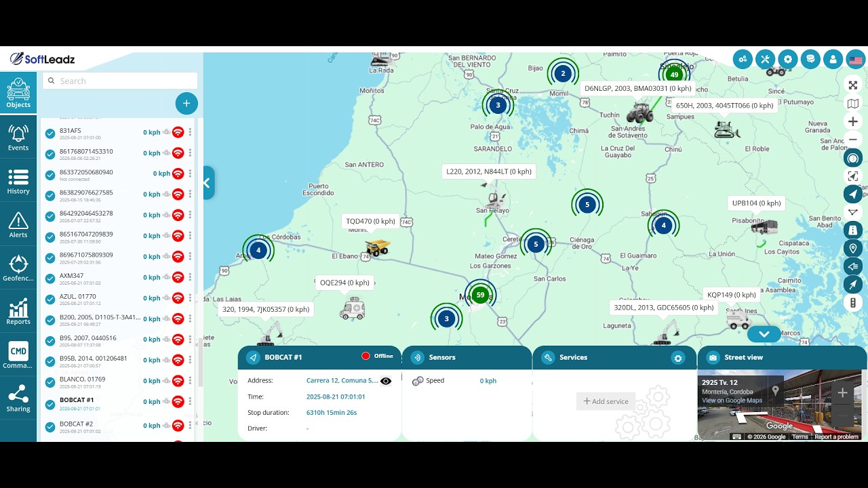Toggle address visibility eye icon
Viewport: 868px width, 488px height.
[386, 381]
